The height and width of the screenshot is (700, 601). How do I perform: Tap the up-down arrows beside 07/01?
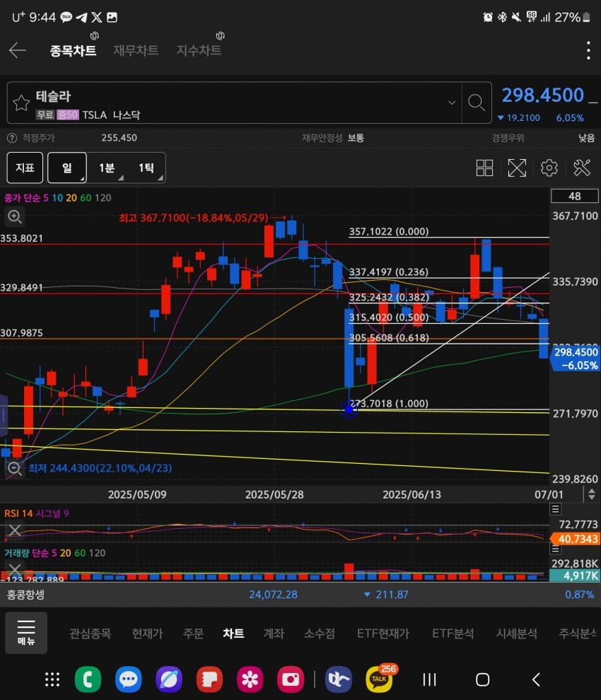pos(591,494)
